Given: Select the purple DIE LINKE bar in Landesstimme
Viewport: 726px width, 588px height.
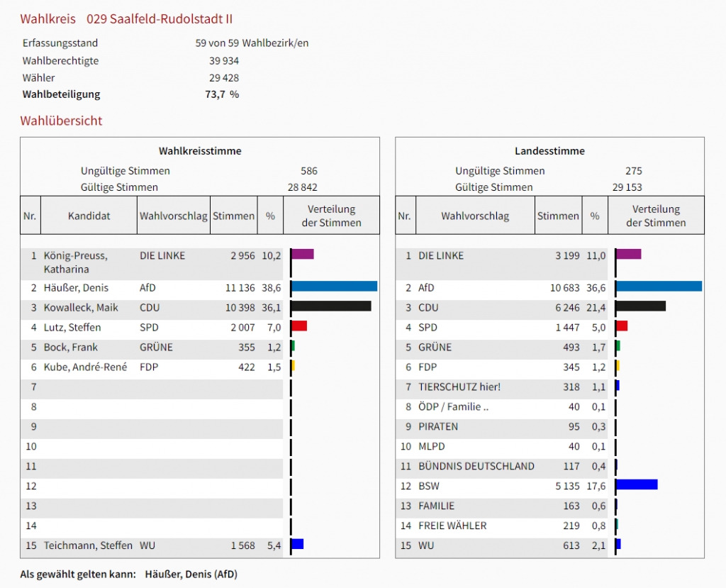Looking at the screenshot, I should click(x=629, y=254).
